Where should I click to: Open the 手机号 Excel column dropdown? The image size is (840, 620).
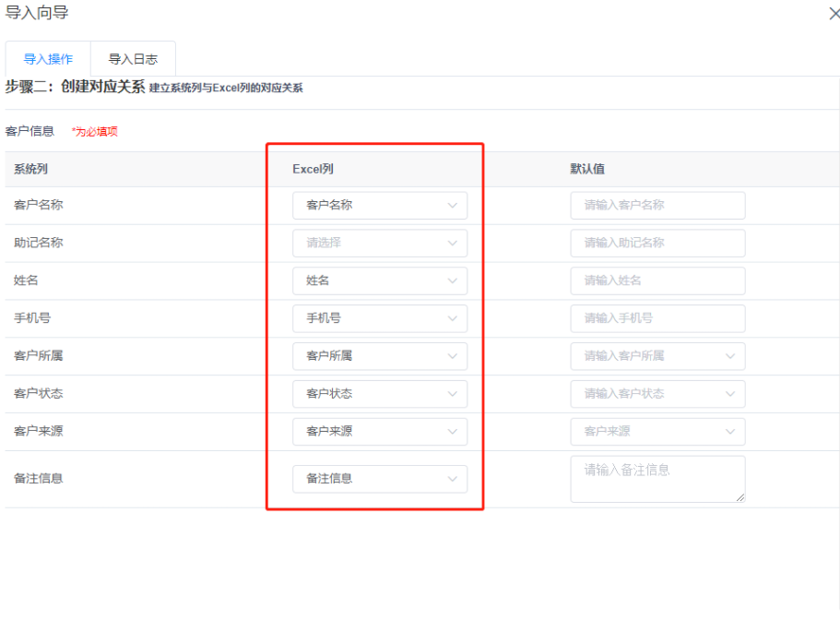click(x=379, y=318)
